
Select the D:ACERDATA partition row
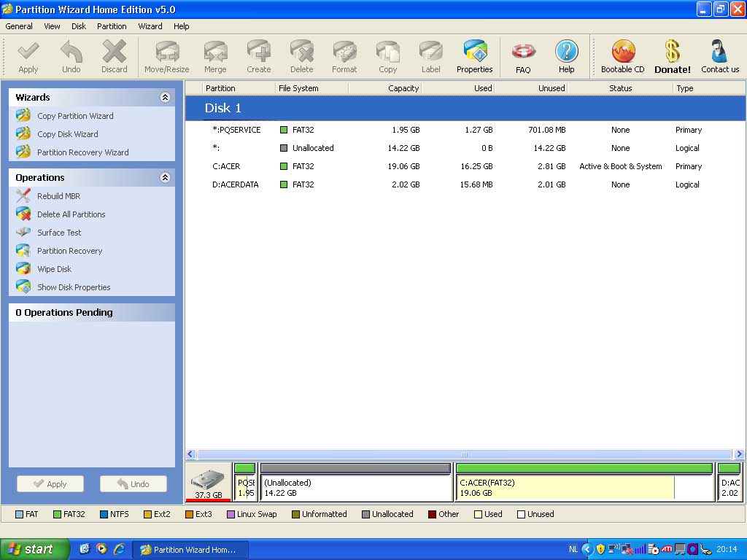pos(465,184)
